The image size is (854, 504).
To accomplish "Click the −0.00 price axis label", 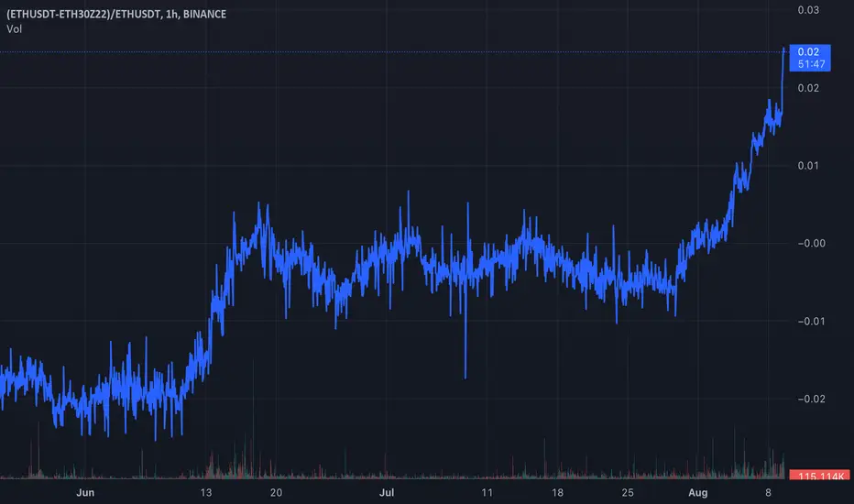I will point(812,244).
